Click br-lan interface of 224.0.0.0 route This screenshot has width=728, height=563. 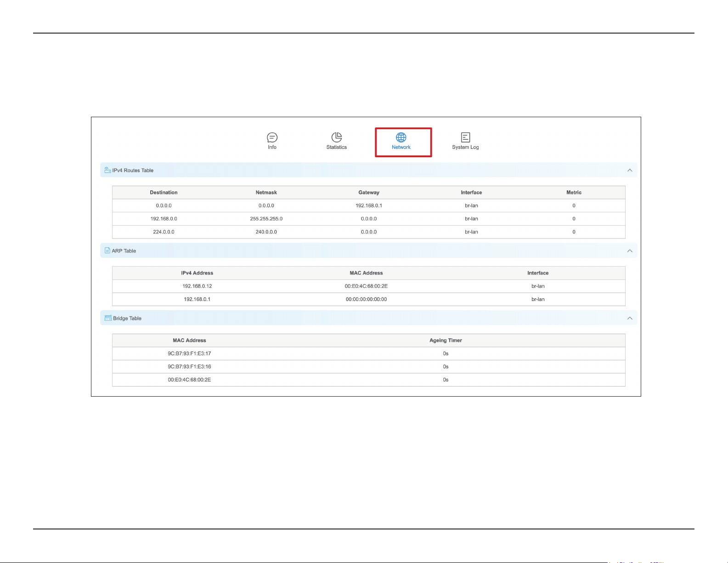point(471,232)
